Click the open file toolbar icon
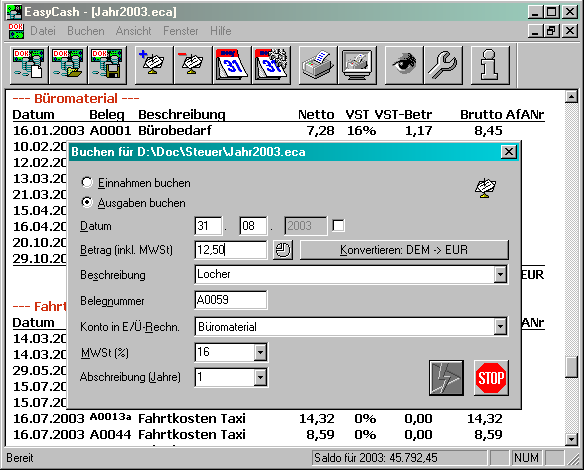Image resolution: width=584 pixels, height=470 pixels. 68,65
